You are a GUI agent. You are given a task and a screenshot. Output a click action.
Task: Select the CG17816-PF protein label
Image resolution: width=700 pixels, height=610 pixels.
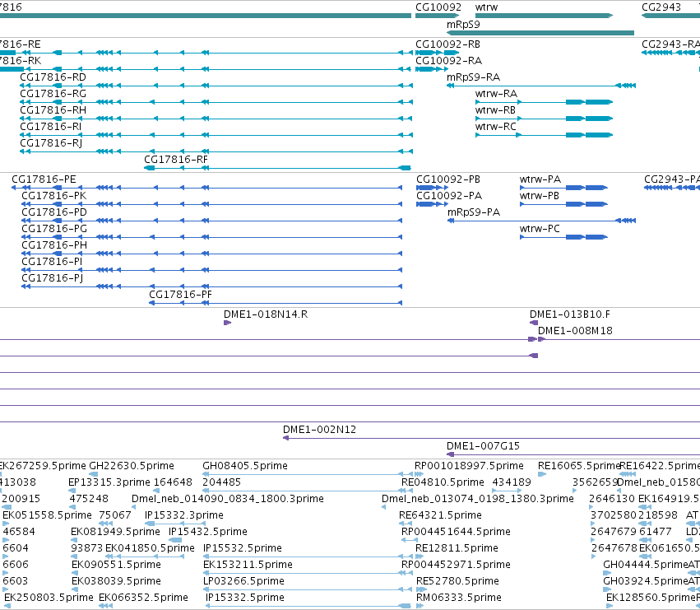(x=180, y=295)
